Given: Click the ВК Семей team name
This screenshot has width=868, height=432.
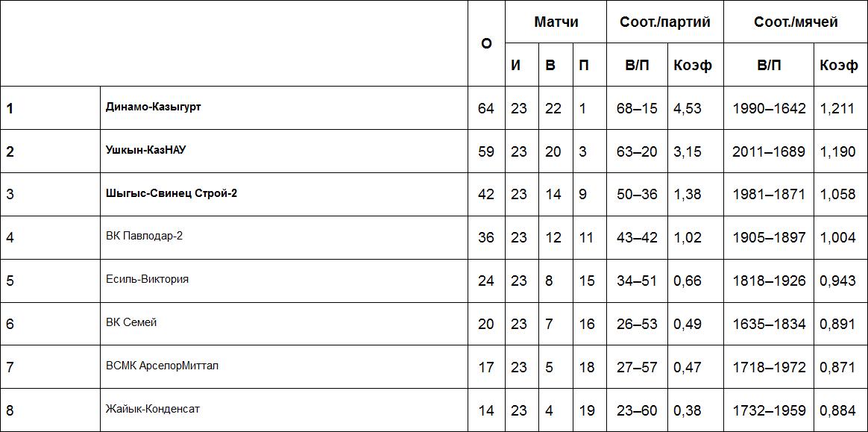Looking at the screenshot, I should click(x=131, y=322).
